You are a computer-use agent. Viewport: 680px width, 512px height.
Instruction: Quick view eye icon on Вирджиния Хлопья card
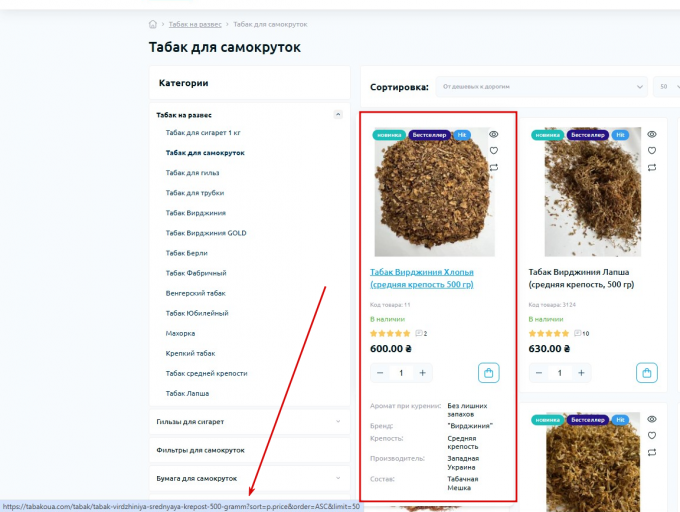(494, 134)
